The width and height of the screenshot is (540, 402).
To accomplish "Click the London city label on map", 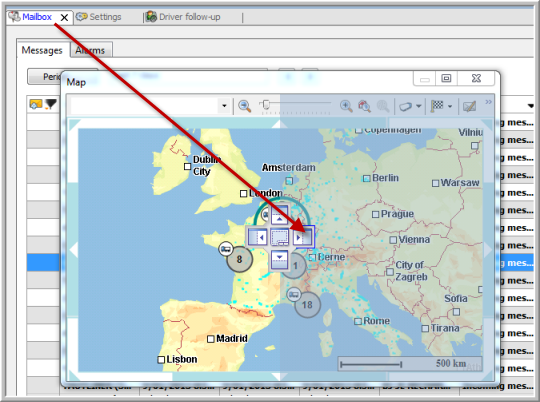I will click(266, 193).
